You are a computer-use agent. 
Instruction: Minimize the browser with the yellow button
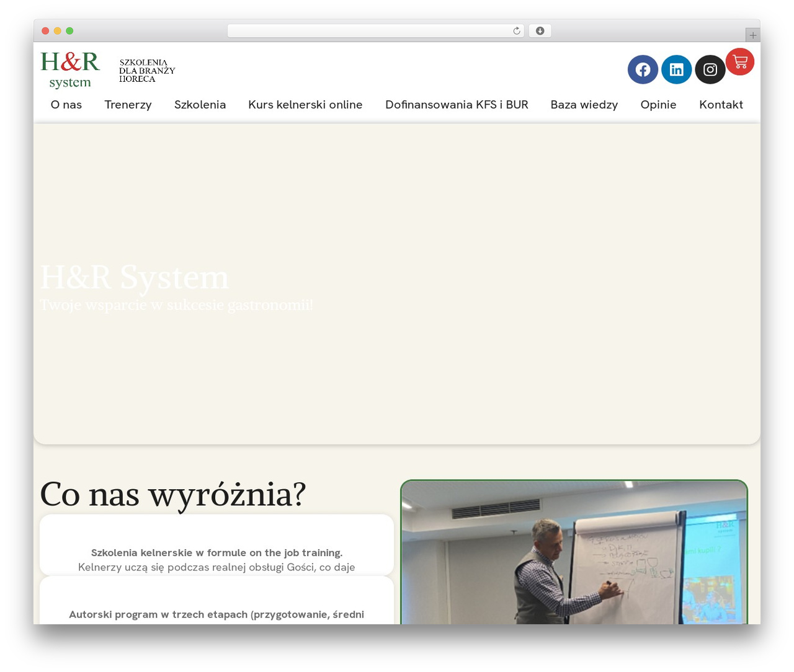(58, 31)
